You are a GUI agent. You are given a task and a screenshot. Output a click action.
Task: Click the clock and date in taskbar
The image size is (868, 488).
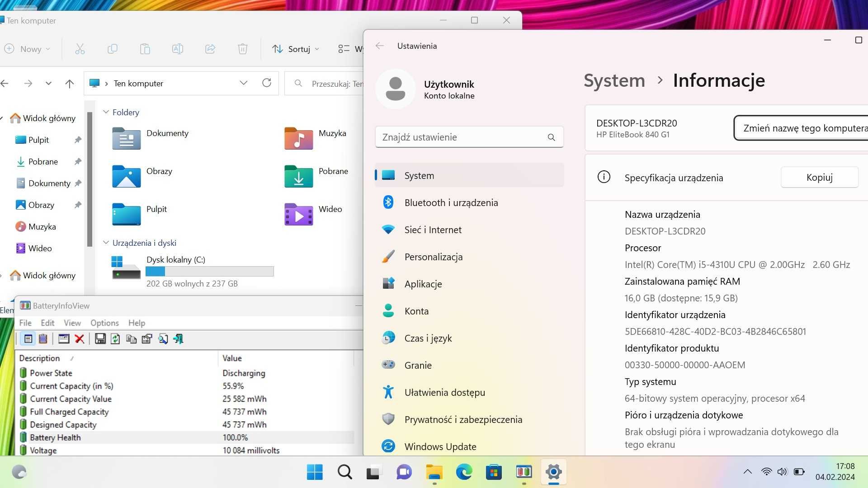click(x=835, y=471)
